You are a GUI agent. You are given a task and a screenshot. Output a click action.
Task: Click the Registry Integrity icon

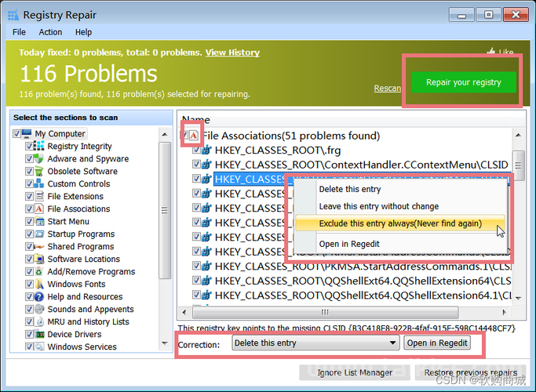(x=39, y=146)
